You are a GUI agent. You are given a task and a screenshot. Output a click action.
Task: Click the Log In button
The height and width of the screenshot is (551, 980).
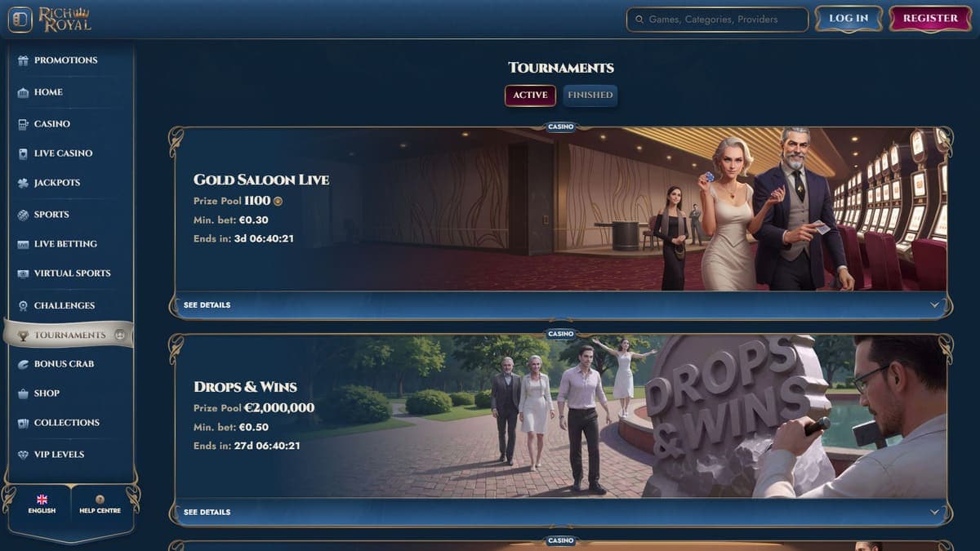tap(849, 19)
